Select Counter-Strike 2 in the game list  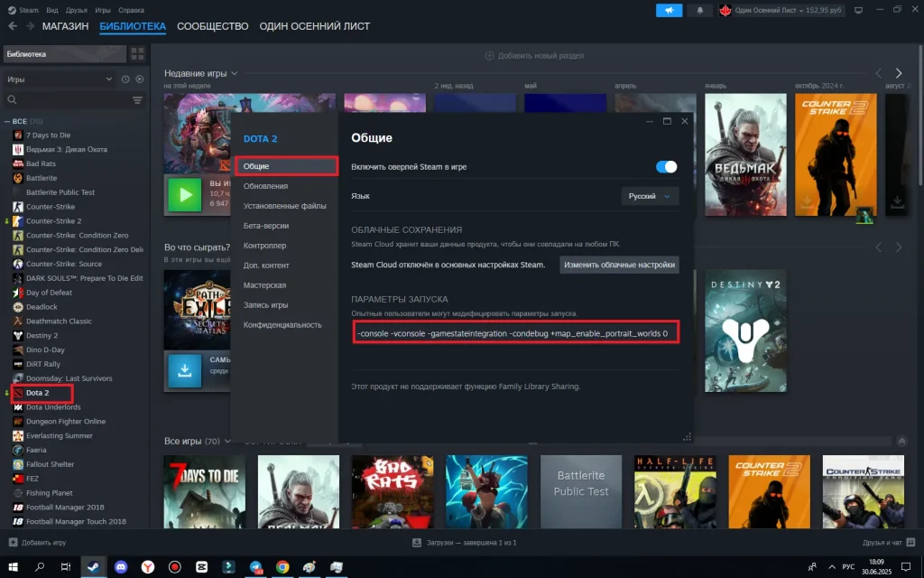[53, 220]
